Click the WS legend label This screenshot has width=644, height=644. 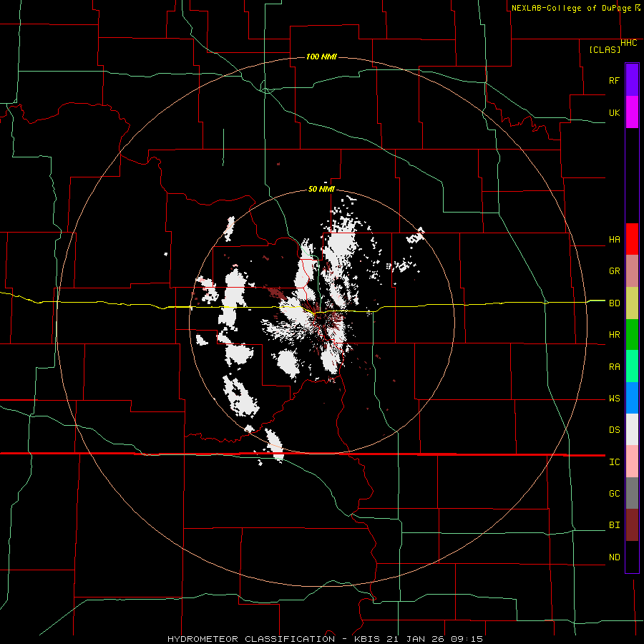pyautogui.click(x=614, y=399)
